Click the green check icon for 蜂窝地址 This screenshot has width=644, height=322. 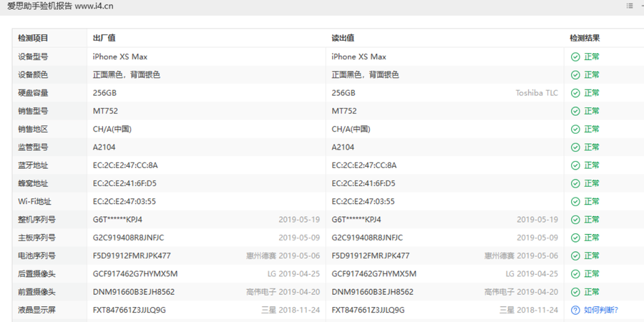coord(575,183)
